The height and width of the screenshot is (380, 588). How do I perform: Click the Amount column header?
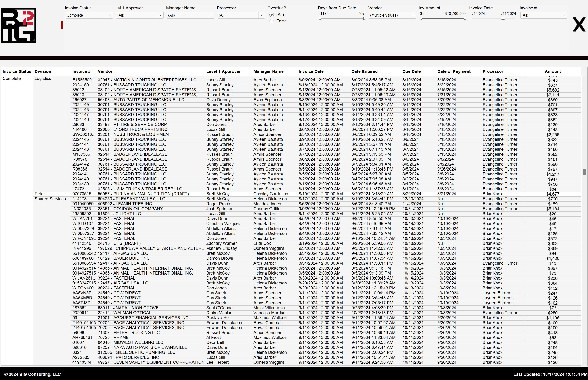(553, 71)
